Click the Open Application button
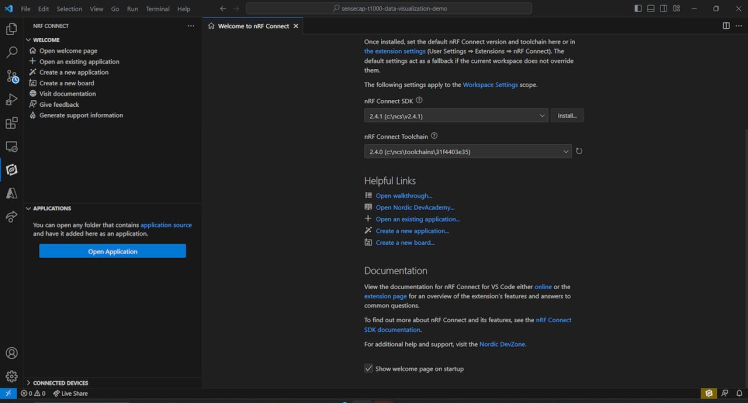This screenshot has height=403, width=748. pyautogui.click(x=112, y=251)
